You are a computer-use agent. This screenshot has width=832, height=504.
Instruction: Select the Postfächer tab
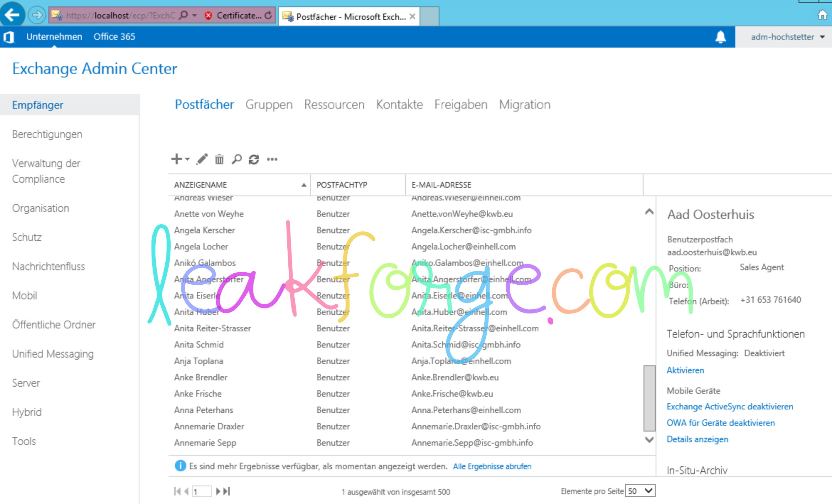tap(204, 104)
